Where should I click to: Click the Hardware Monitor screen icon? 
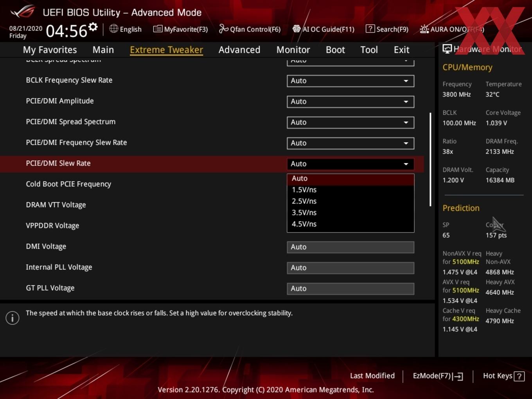tap(447, 49)
